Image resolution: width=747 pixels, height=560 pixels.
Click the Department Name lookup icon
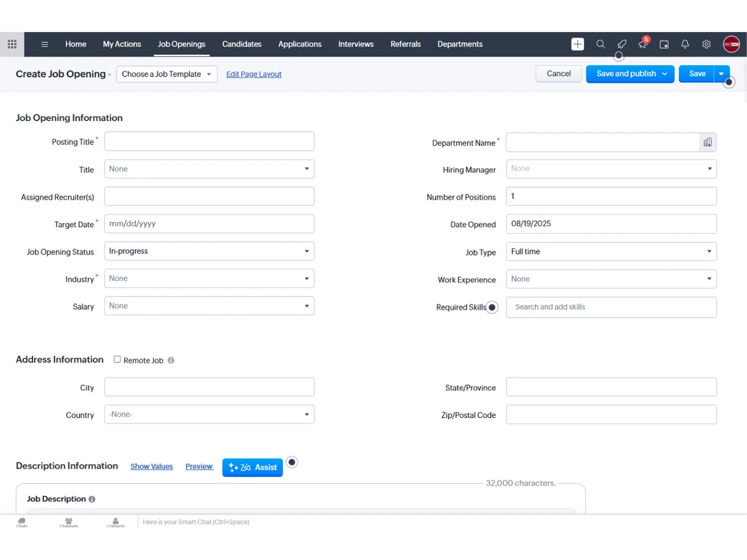(707, 143)
